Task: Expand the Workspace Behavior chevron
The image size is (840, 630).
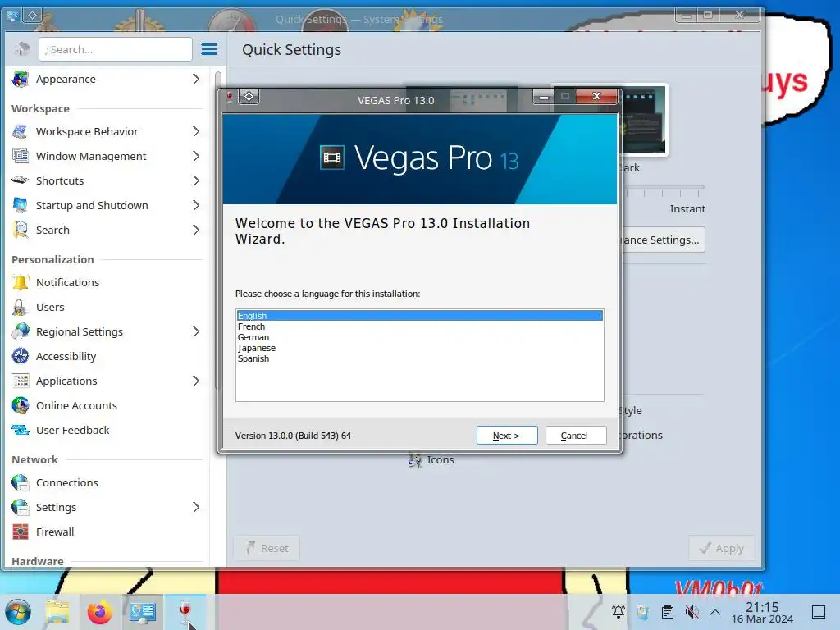Action: pos(196,131)
